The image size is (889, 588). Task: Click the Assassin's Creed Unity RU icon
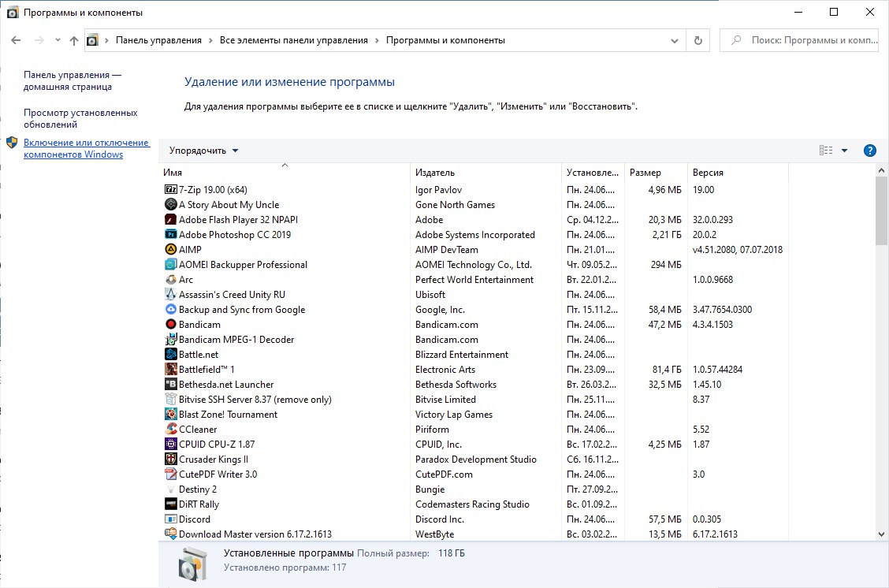point(171,294)
